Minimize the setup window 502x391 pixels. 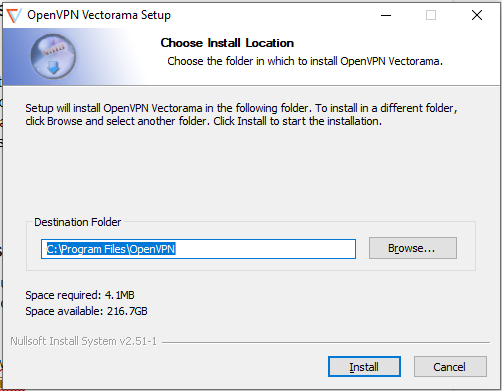click(x=386, y=15)
